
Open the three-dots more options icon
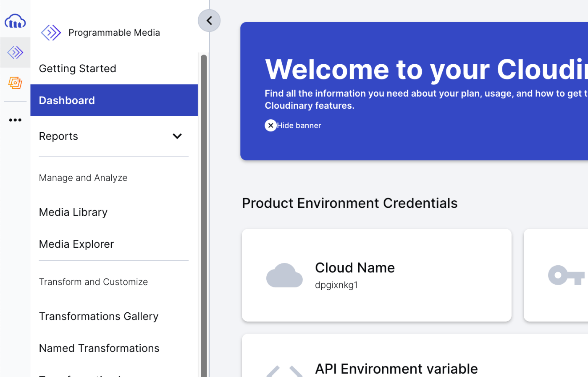point(15,120)
